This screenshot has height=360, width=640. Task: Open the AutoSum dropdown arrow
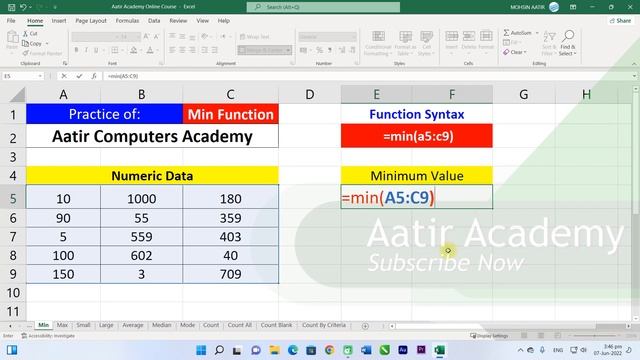coord(537,33)
